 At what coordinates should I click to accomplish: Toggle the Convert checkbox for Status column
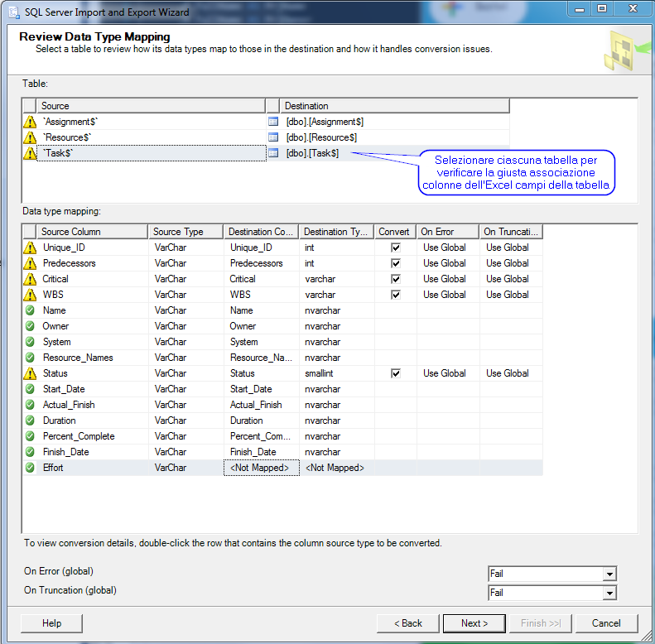[395, 373]
